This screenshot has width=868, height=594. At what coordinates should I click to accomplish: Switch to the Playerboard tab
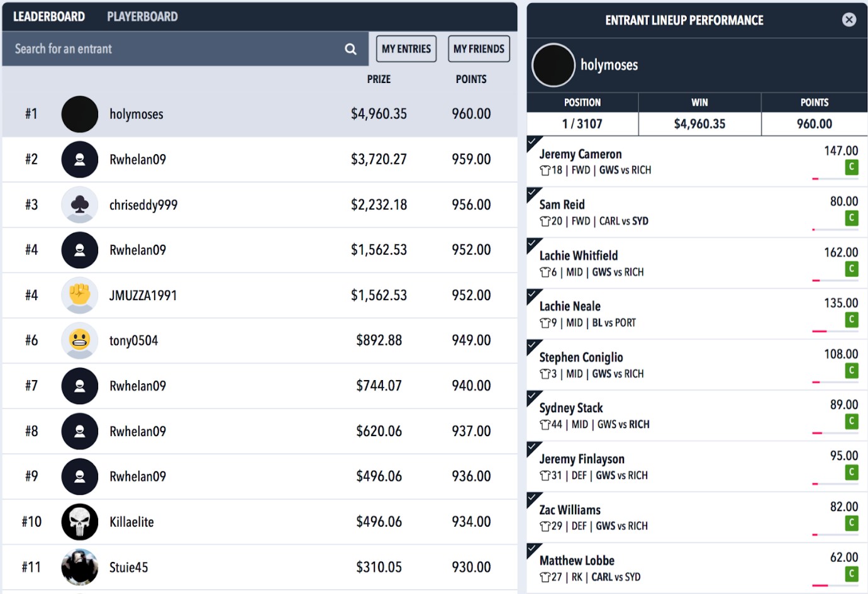142,17
